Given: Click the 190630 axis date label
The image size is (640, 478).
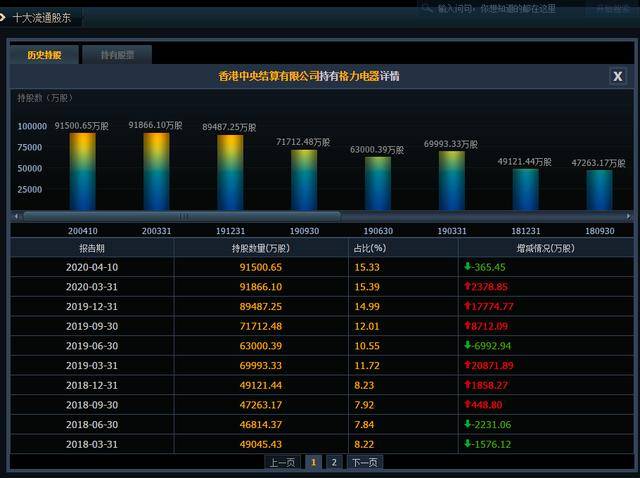Looking at the screenshot, I should [378, 231].
